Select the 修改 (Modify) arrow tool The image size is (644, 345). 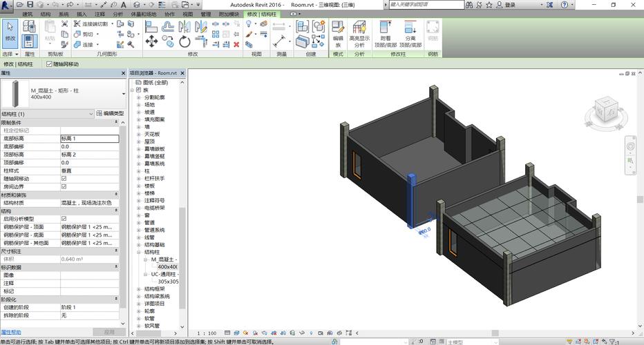point(10,33)
